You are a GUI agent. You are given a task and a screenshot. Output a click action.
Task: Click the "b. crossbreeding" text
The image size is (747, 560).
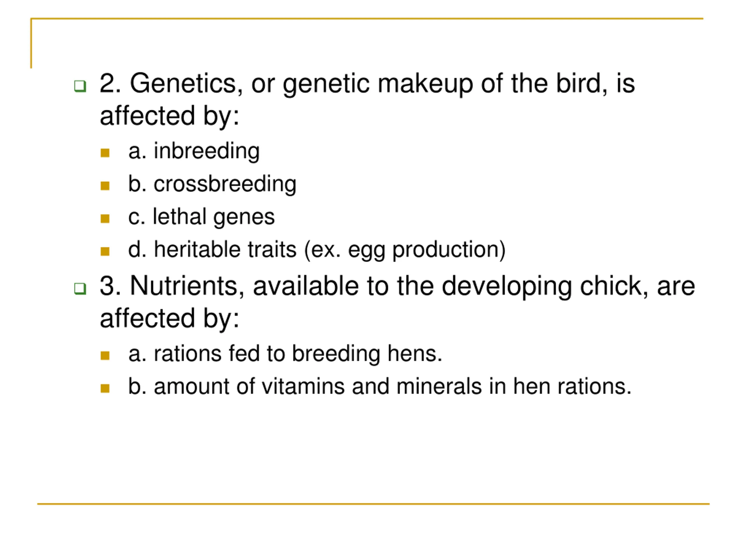point(212,184)
